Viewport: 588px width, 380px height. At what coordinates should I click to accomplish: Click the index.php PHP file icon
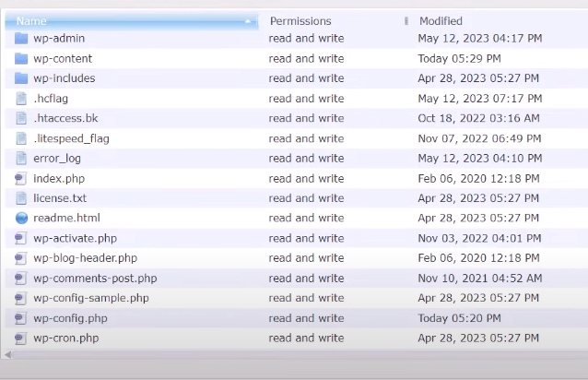tap(20, 179)
